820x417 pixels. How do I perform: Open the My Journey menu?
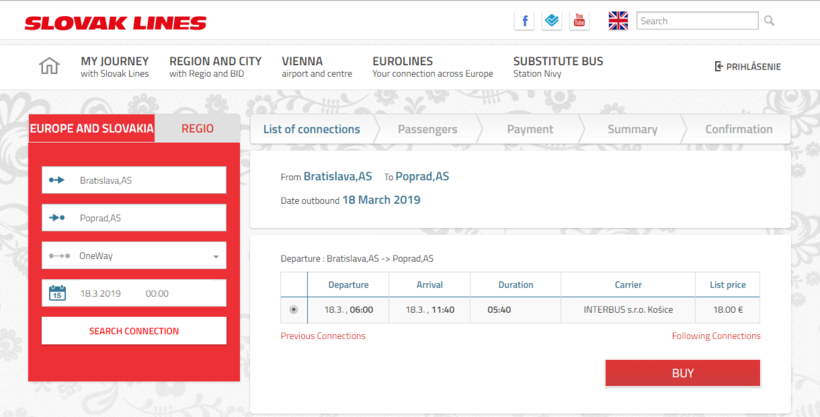pyautogui.click(x=114, y=67)
